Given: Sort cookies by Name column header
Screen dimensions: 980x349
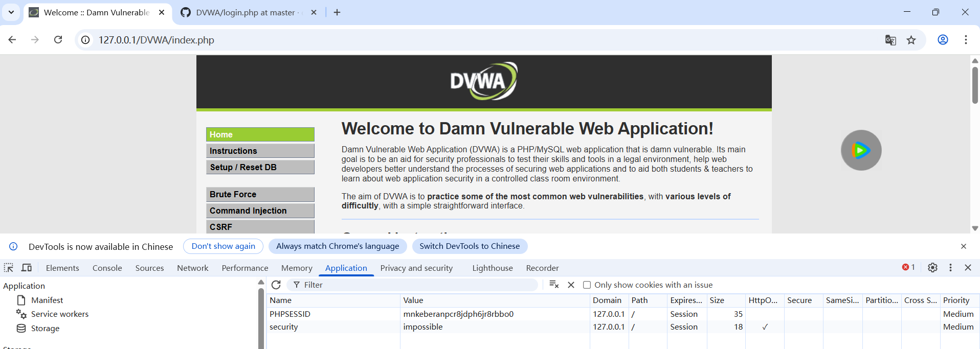Looking at the screenshot, I should 333,300.
